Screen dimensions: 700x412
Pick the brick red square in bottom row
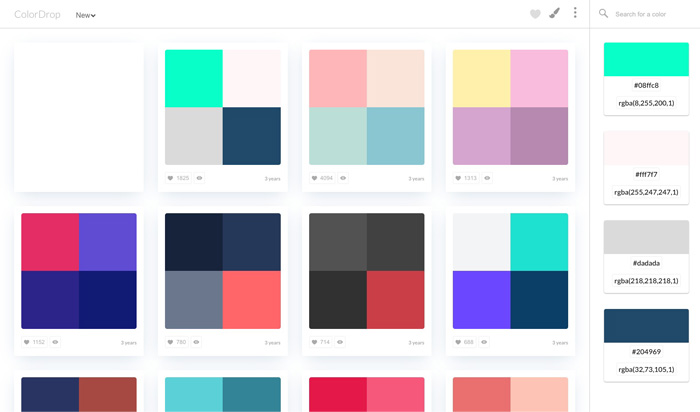pos(108,395)
